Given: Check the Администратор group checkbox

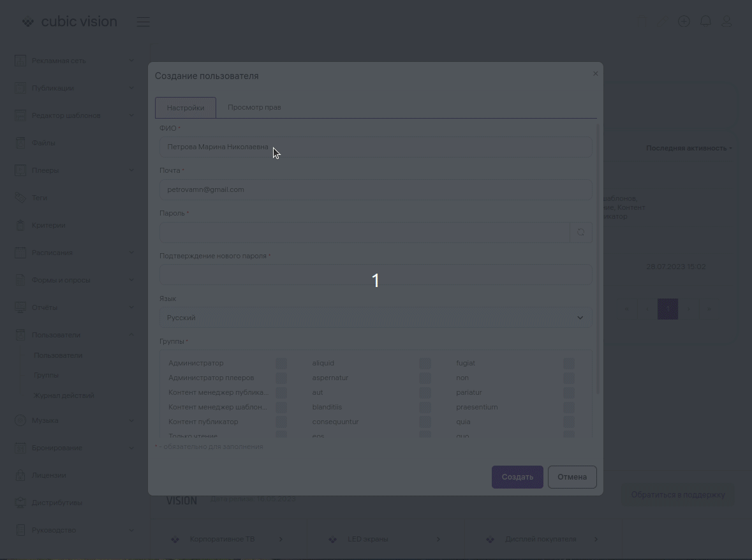Looking at the screenshot, I should click(x=281, y=363).
